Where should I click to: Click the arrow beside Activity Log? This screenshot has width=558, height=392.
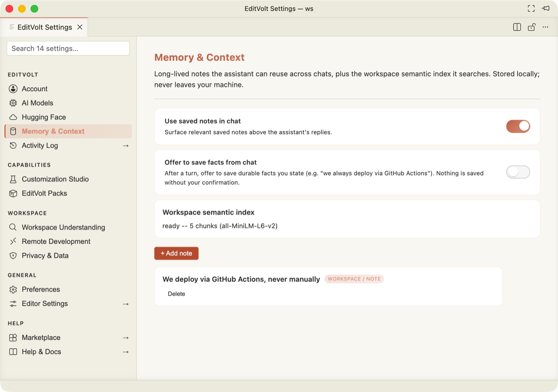tap(126, 146)
